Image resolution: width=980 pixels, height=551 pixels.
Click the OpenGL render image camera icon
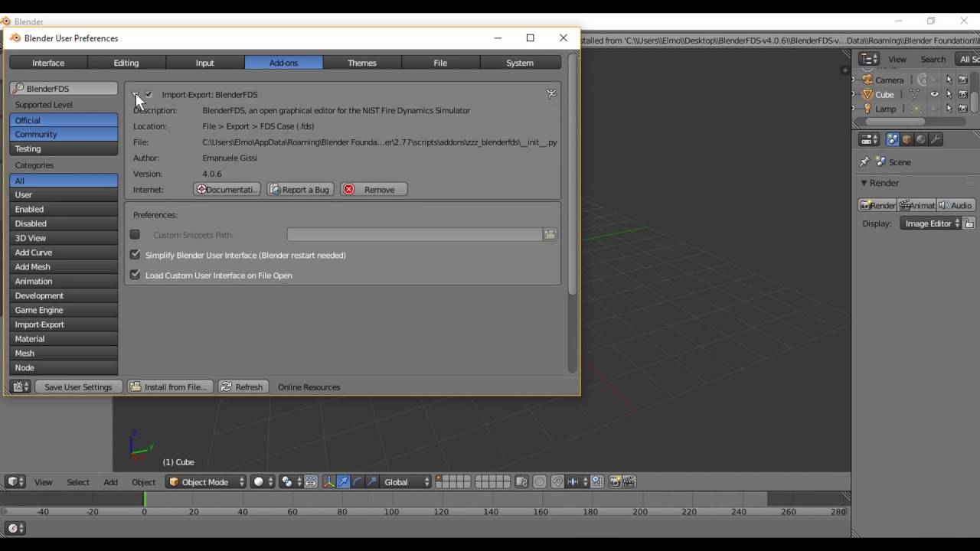[615, 481]
